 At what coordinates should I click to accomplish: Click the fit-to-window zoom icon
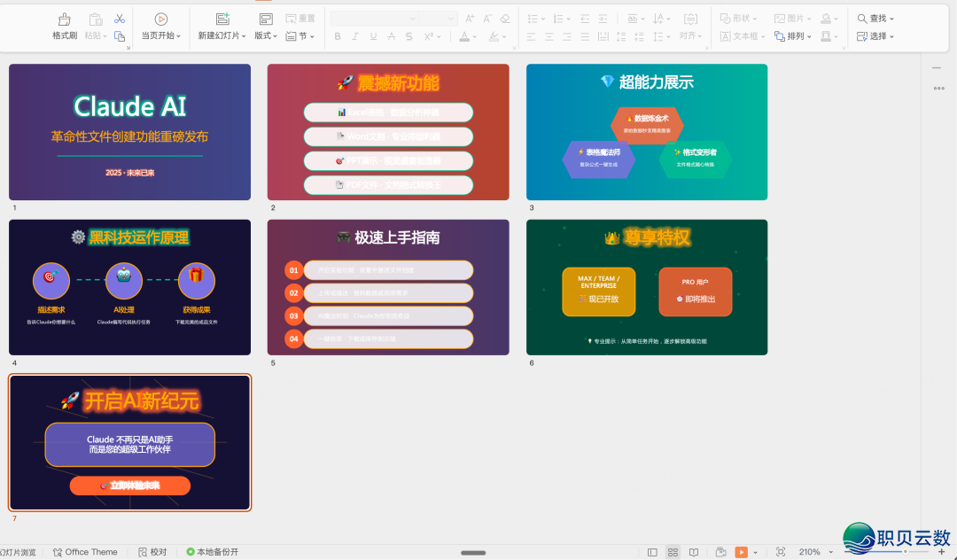click(x=781, y=552)
